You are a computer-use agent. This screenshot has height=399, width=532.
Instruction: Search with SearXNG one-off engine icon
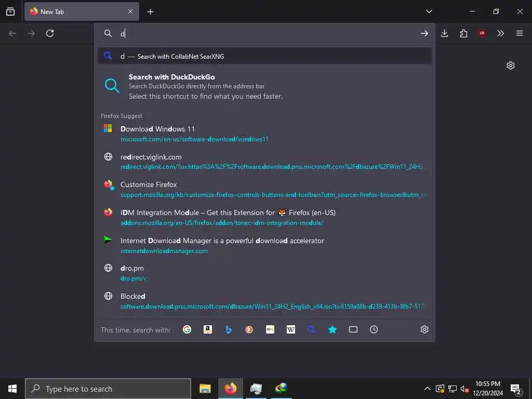point(312,329)
